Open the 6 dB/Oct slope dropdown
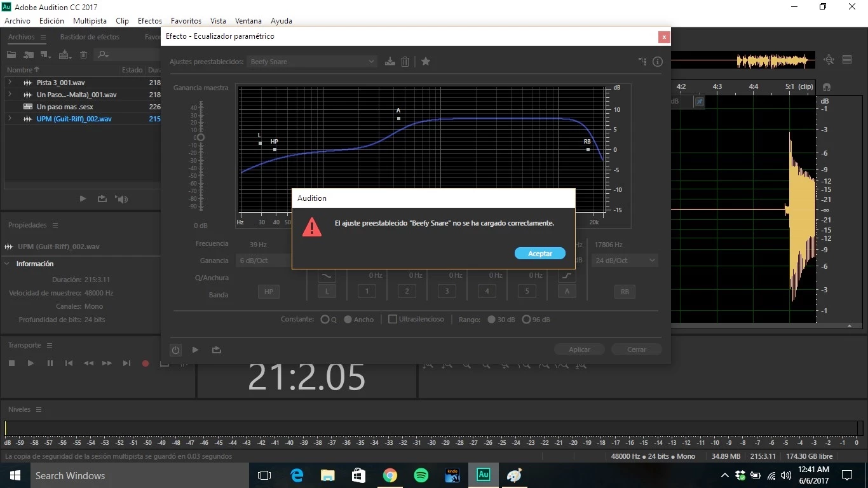 tap(263, 261)
